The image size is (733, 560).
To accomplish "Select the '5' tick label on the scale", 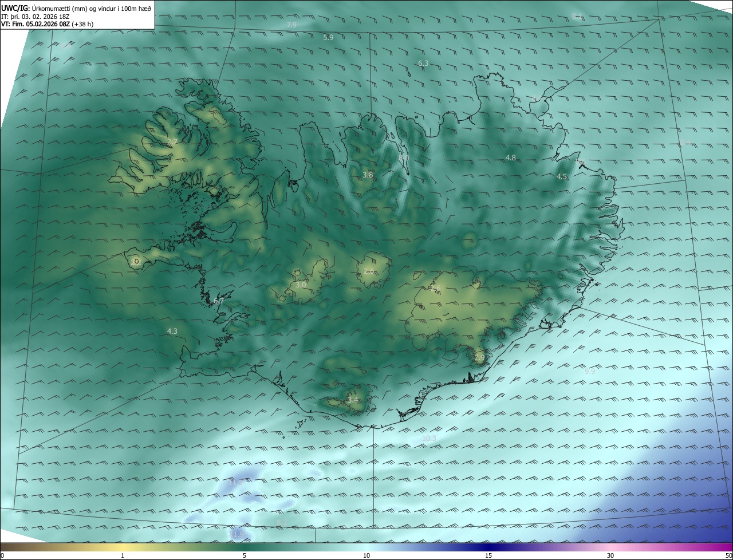I will (245, 555).
